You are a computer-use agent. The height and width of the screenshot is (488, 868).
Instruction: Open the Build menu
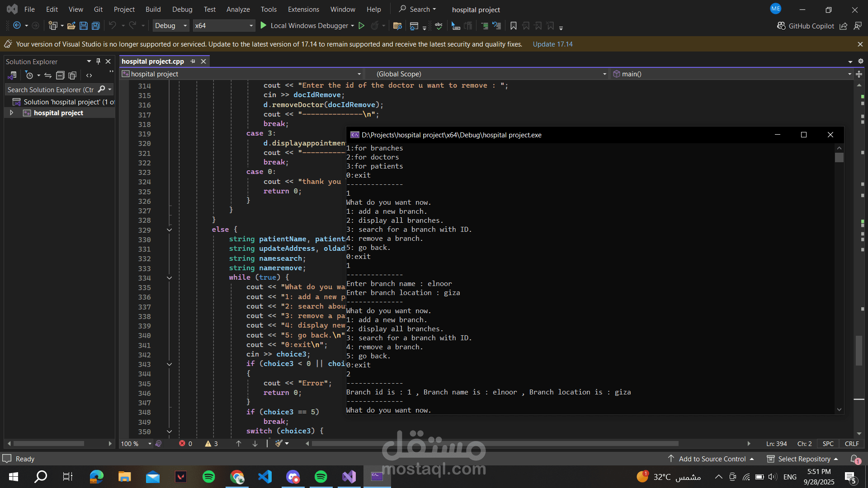153,9
